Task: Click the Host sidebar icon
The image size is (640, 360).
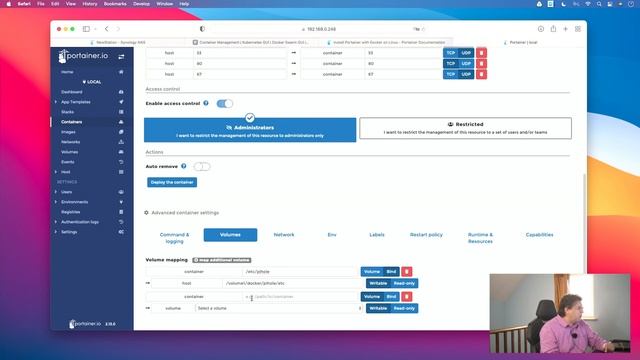Action: pyautogui.click(x=121, y=172)
